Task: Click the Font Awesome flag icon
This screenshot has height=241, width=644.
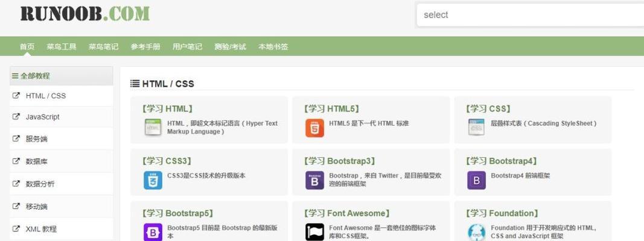Action: [314, 232]
